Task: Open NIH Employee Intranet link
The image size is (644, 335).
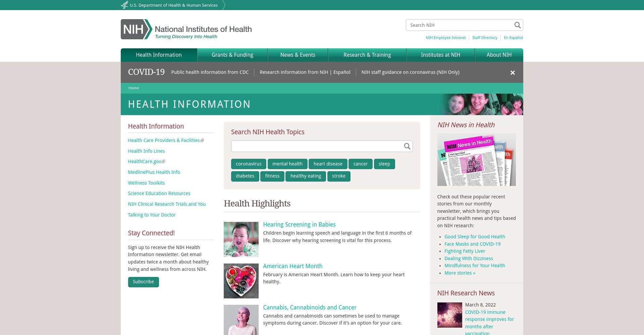Action: coord(445,38)
